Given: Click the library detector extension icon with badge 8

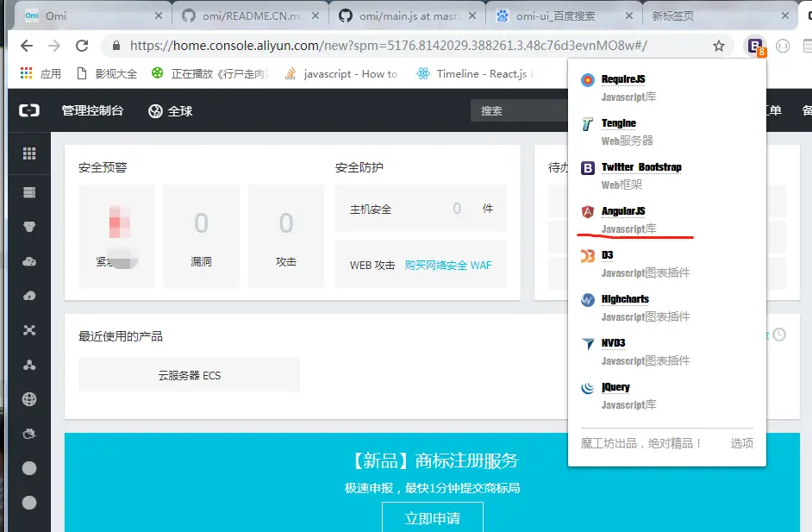Looking at the screenshot, I should coord(755,46).
